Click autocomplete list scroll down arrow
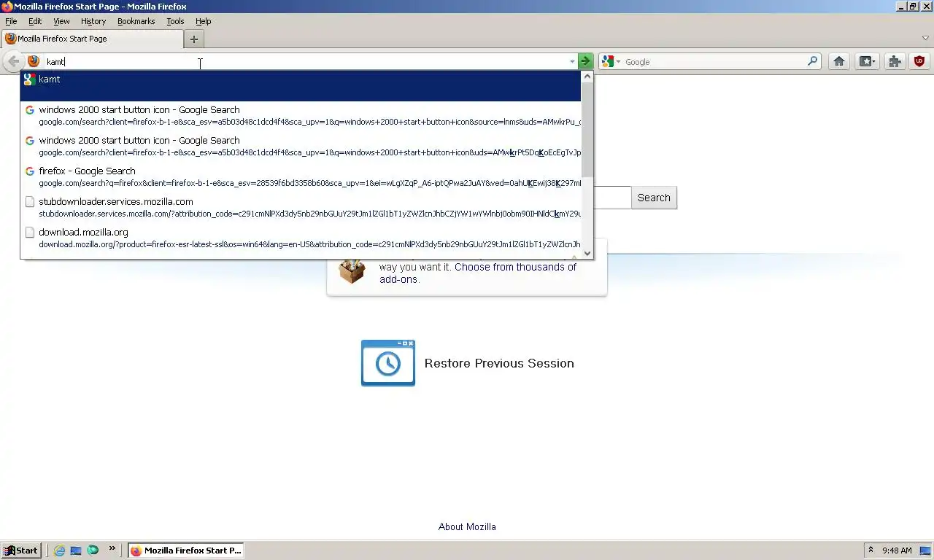The height and width of the screenshot is (560, 934). (587, 253)
